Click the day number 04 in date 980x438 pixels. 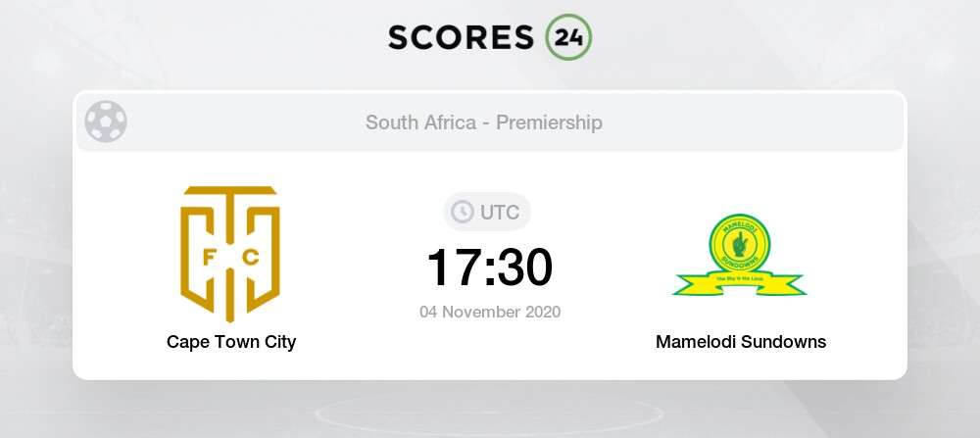[429, 313]
